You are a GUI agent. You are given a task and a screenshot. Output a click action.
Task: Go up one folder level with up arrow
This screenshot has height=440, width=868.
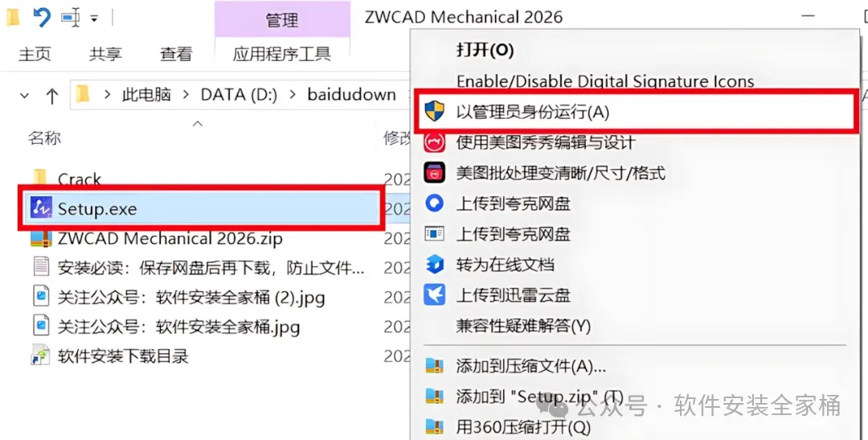[x=52, y=95]
